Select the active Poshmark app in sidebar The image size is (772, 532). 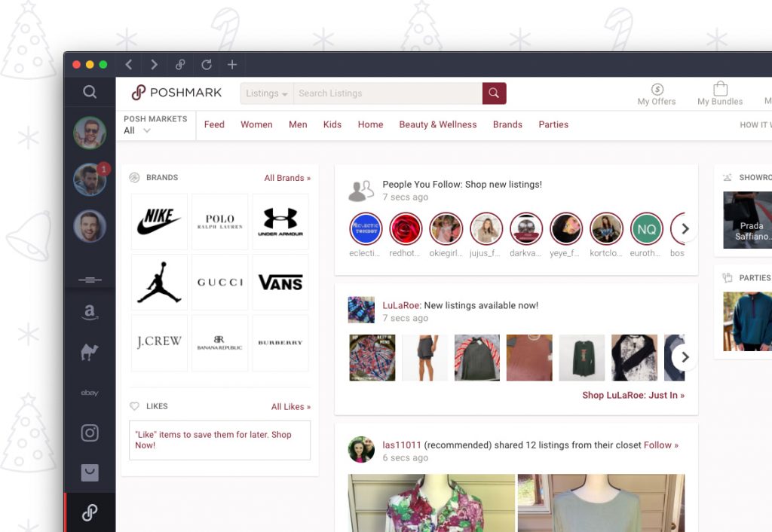click(90, 512)
